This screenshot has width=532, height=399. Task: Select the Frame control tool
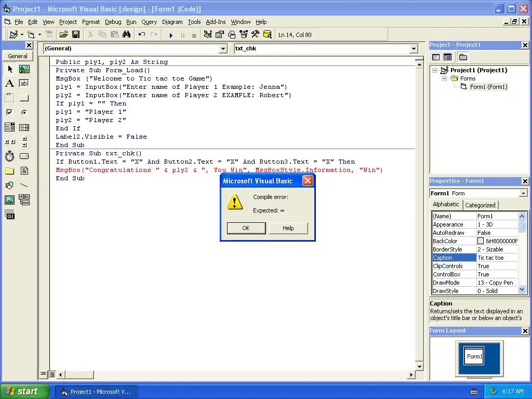coord(10,98)
